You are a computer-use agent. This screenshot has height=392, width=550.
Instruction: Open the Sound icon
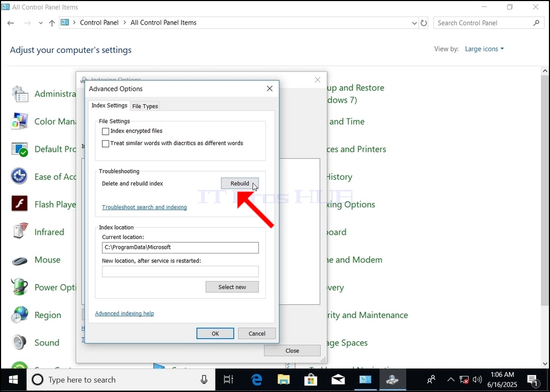pos(20,343)
